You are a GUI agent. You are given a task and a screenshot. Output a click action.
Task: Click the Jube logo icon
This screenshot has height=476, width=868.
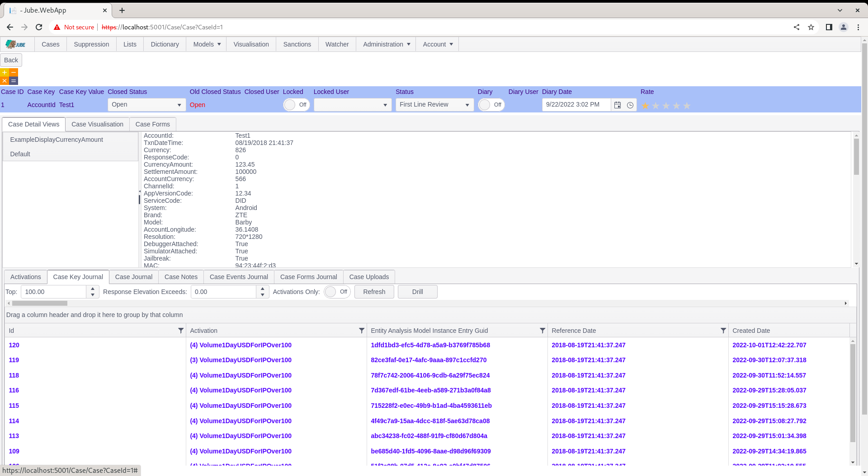pyautogui.click(x=15, y=44)
